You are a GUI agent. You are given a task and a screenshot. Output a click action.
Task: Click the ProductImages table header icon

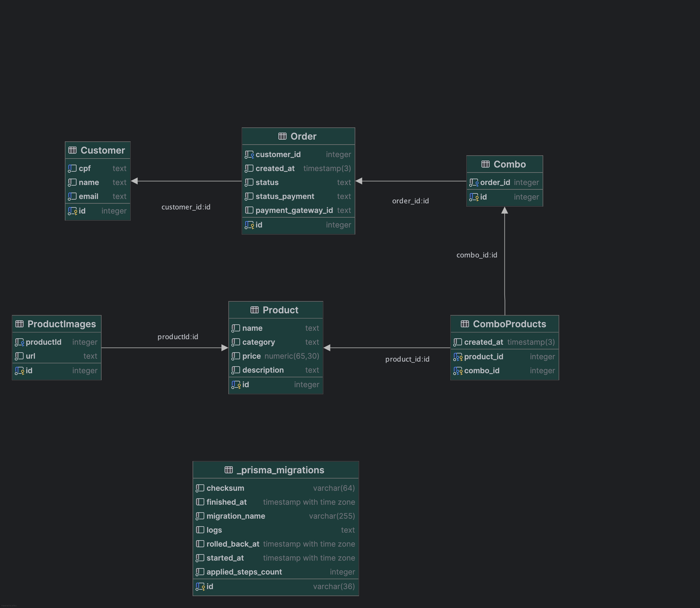point(19,324)
